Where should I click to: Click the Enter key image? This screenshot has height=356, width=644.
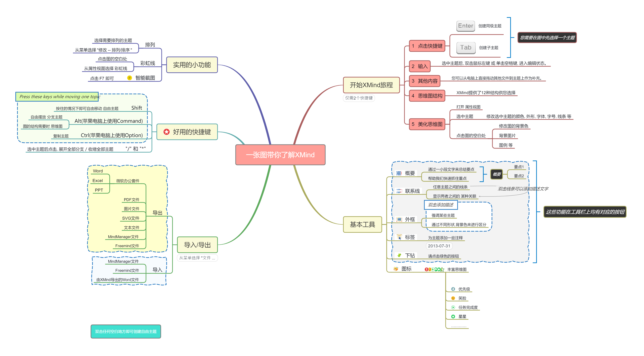[465, 26]
